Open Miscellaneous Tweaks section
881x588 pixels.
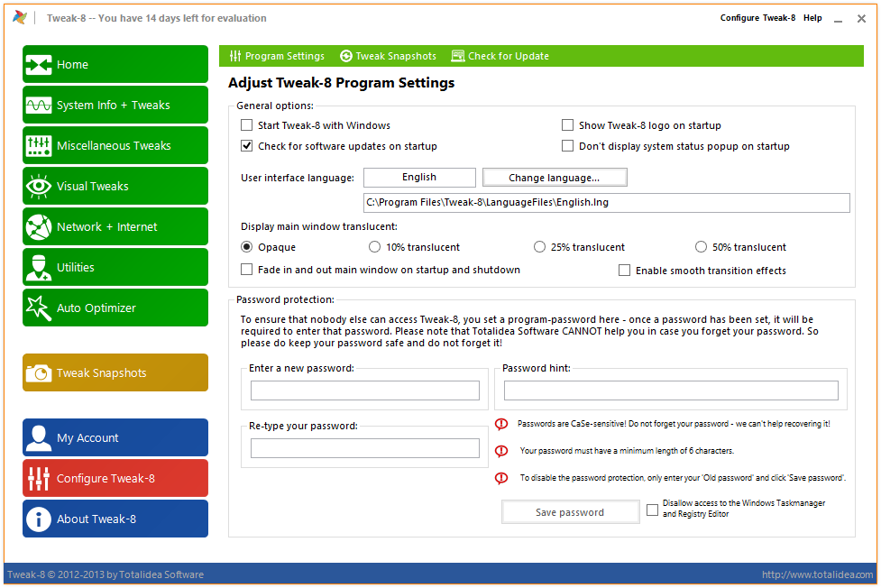115,145
